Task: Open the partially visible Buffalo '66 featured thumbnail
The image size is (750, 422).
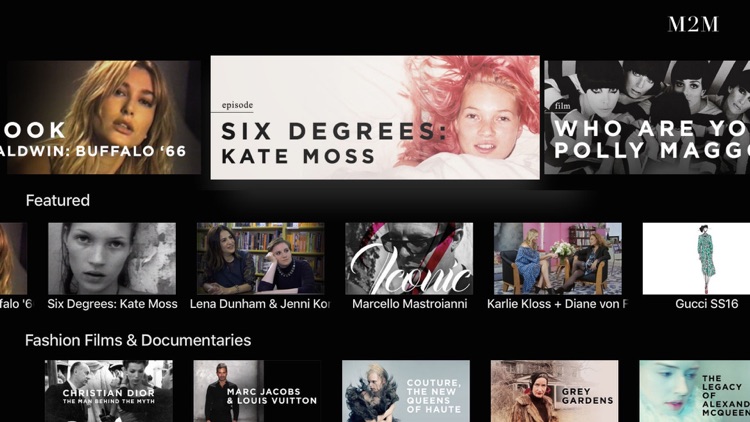Action: coord(13,258)
